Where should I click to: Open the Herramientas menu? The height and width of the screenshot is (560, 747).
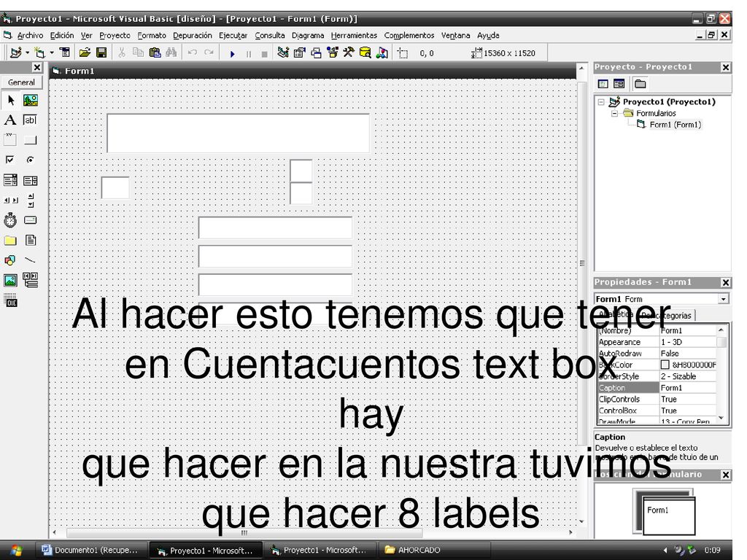[354, 35]
